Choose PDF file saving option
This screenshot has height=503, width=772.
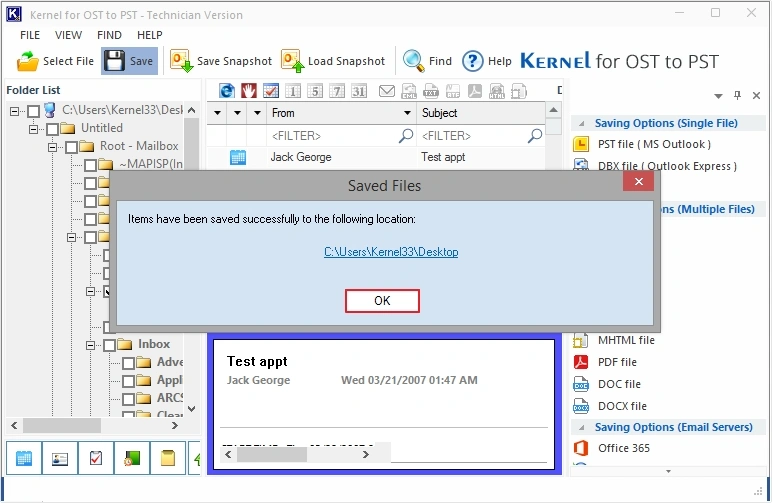click(x=606, y=362)
